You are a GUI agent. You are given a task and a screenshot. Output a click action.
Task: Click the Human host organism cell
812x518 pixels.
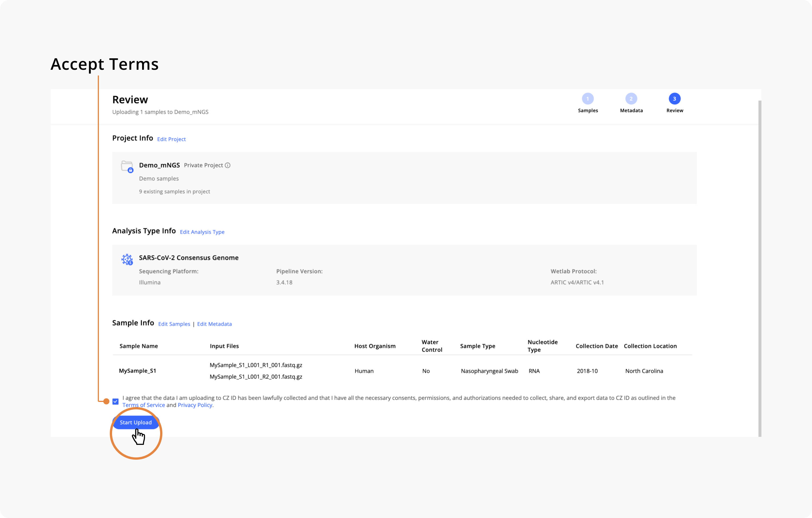click(364, 371)
